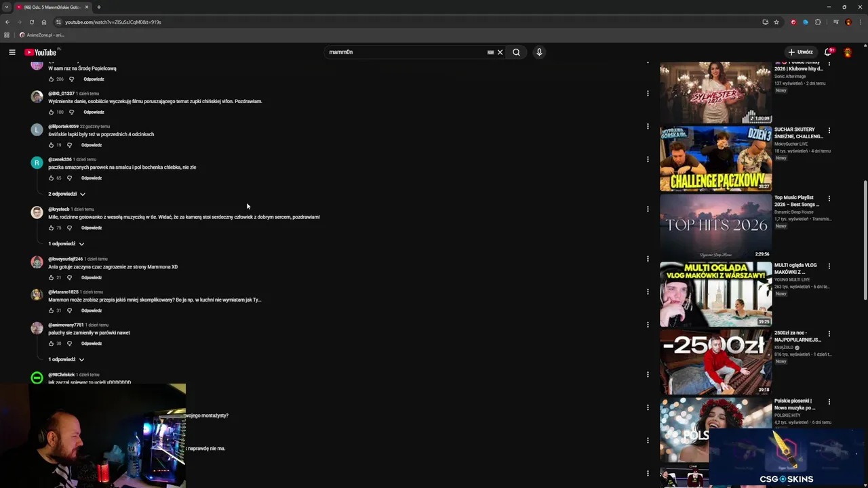The width and height of the screenshot is (868, 488).
Task: Open more options for '2500zł za noc' video
Action: [x=829, y=334]
